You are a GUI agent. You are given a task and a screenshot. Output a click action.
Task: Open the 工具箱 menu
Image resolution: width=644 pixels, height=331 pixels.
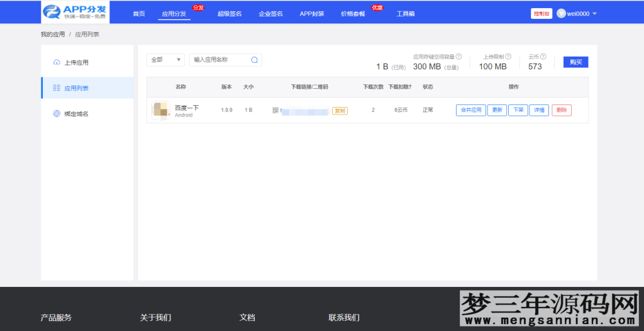tap(406, 14)
